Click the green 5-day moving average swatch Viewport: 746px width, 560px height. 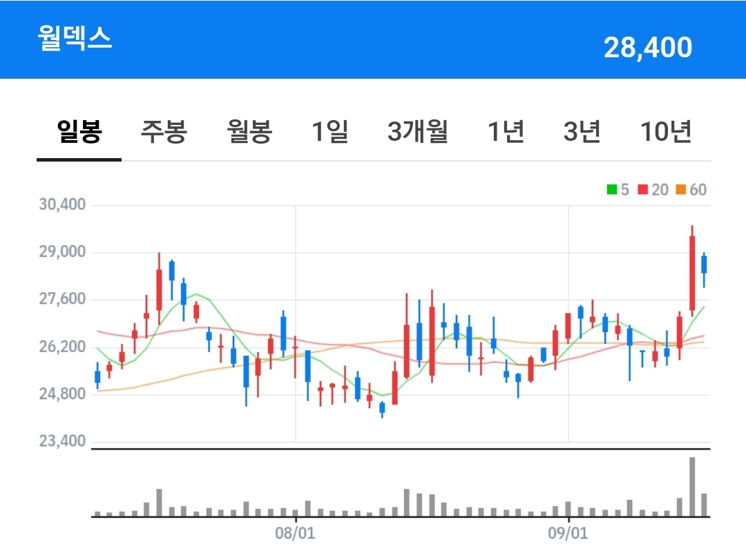612,189
